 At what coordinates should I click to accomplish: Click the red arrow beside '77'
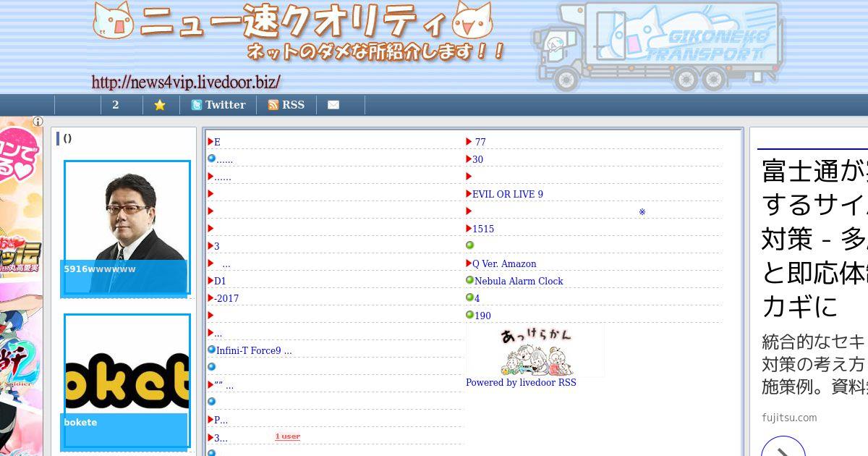point(469,142)
